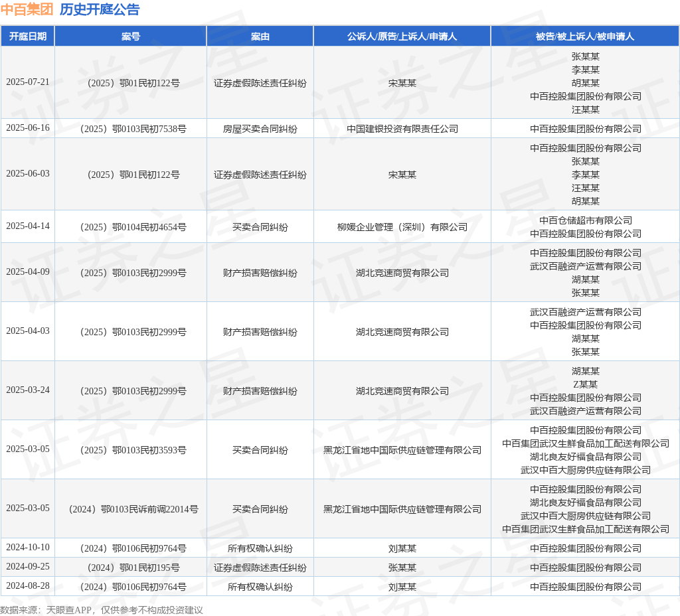The width and height of the screenshot is (680, 616).
Task: Select 买卖合同纠纷 in the 2025-04-14 row
Action: pyautogui.click(x=260, y=227)
